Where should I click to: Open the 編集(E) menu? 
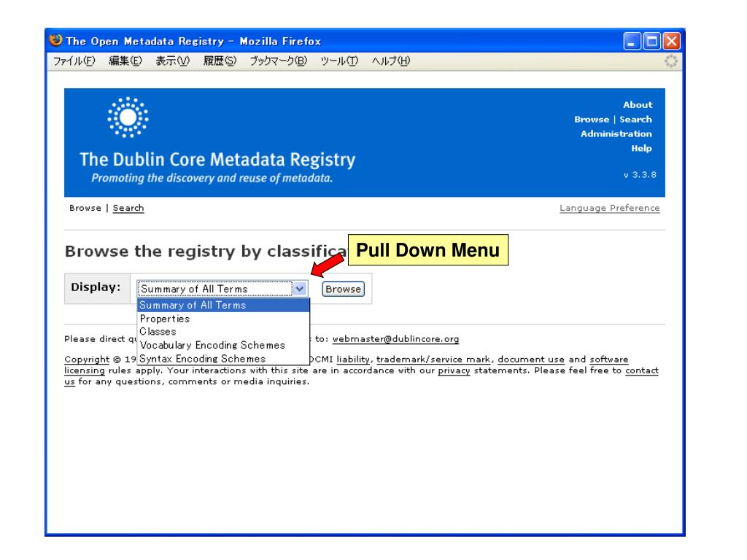pos(125,61)
